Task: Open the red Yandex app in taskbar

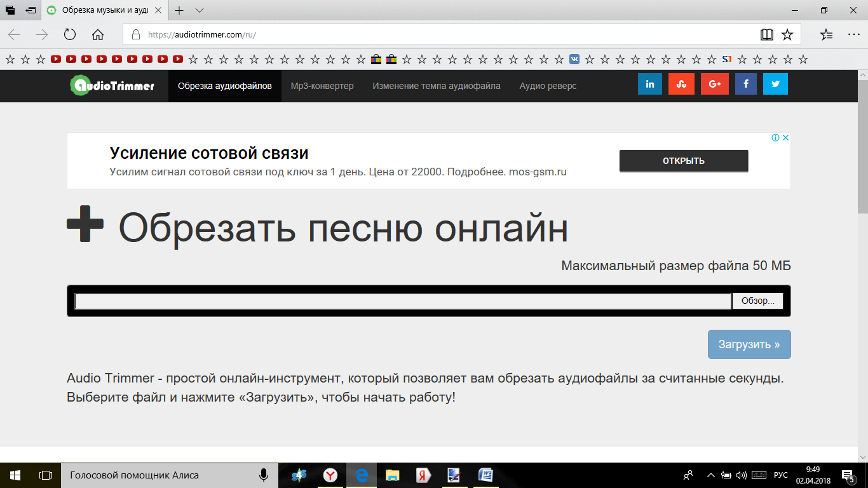Action: coord(424,475)
